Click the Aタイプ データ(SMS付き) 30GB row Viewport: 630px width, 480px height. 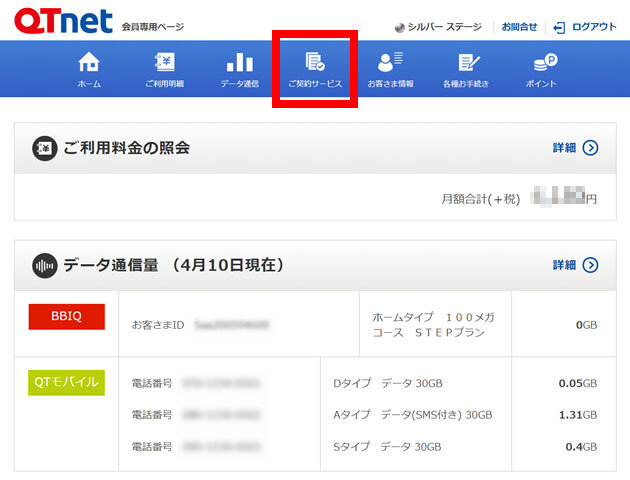pyautogui.click(x=412, y=414)
